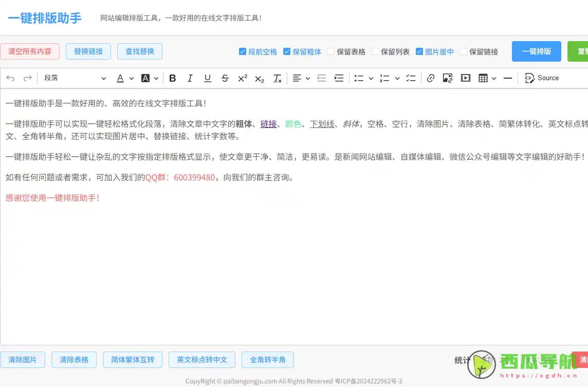This screenshot has height=387, width=588.
Task: Apply subscript formatting
Action: [x=260, y=78]
